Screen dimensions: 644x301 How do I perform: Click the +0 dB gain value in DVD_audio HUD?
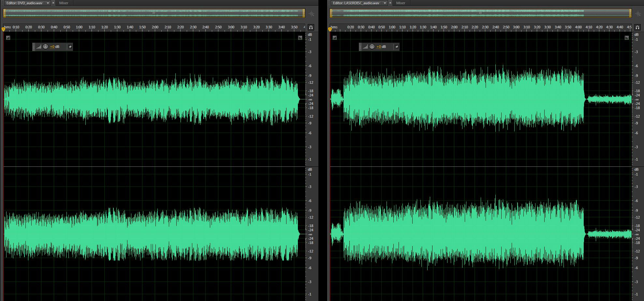(x=54, y=47)
